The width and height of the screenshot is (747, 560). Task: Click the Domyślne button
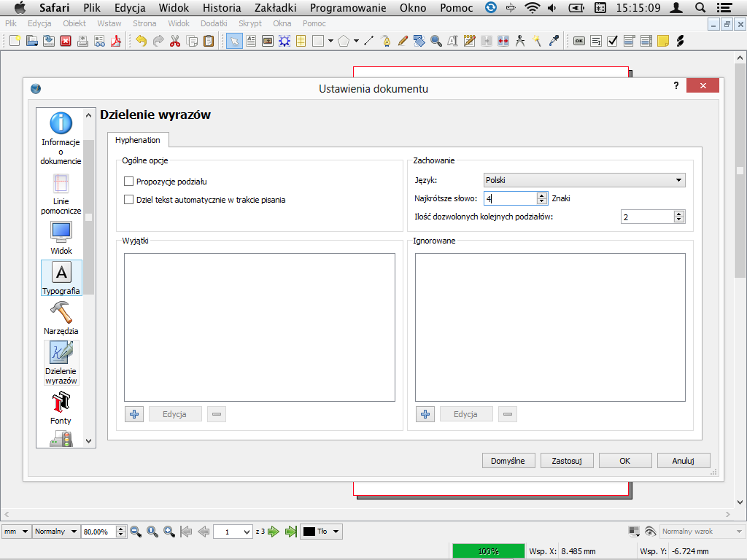[x=508, y=461]
